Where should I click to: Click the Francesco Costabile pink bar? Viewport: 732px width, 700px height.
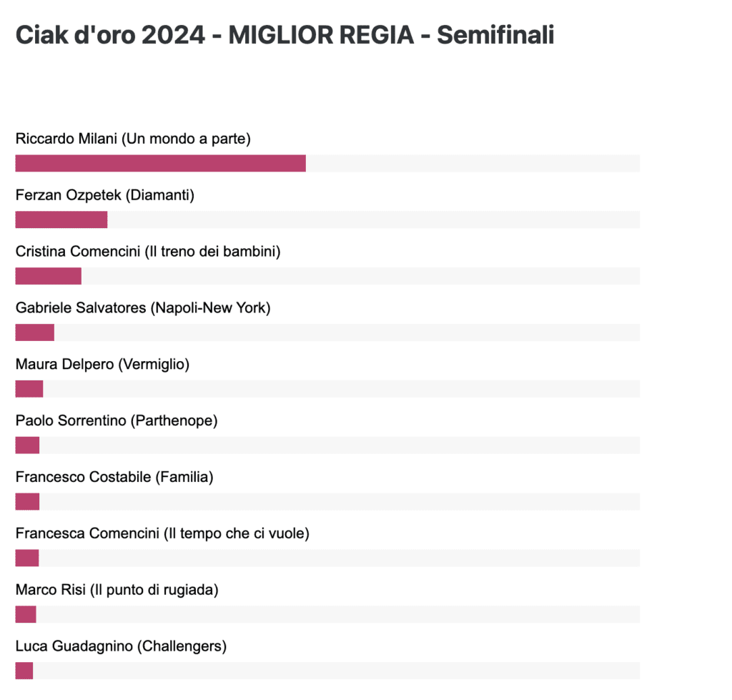click(28, 501)
